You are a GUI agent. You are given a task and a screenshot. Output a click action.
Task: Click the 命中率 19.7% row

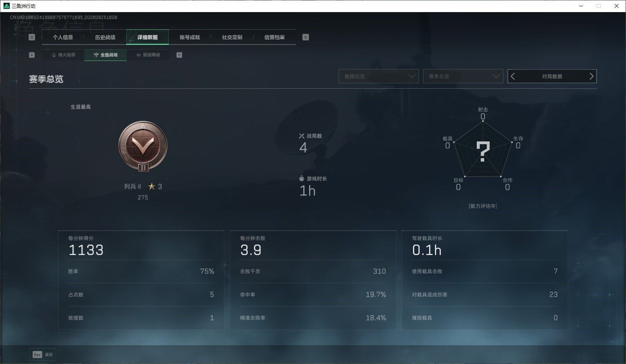(313, 294)
